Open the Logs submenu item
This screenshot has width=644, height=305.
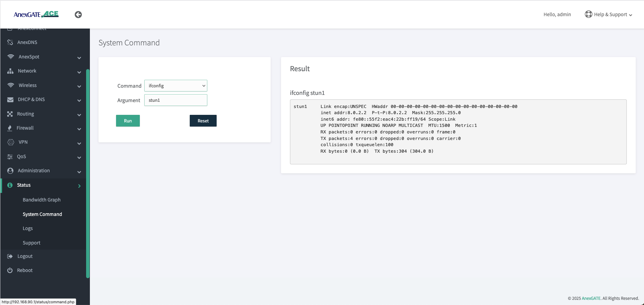28,228
